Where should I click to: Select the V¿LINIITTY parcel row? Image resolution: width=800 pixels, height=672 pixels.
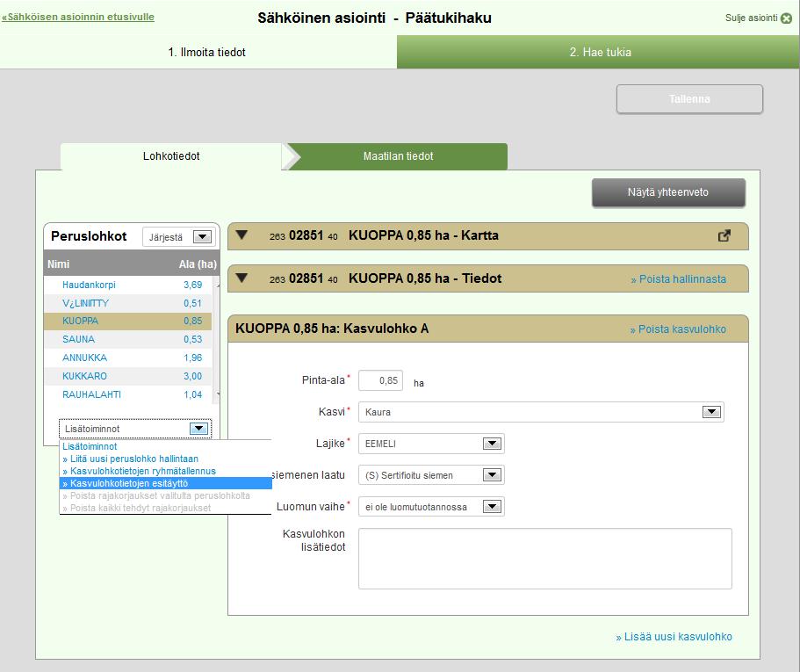coord(128,303)
